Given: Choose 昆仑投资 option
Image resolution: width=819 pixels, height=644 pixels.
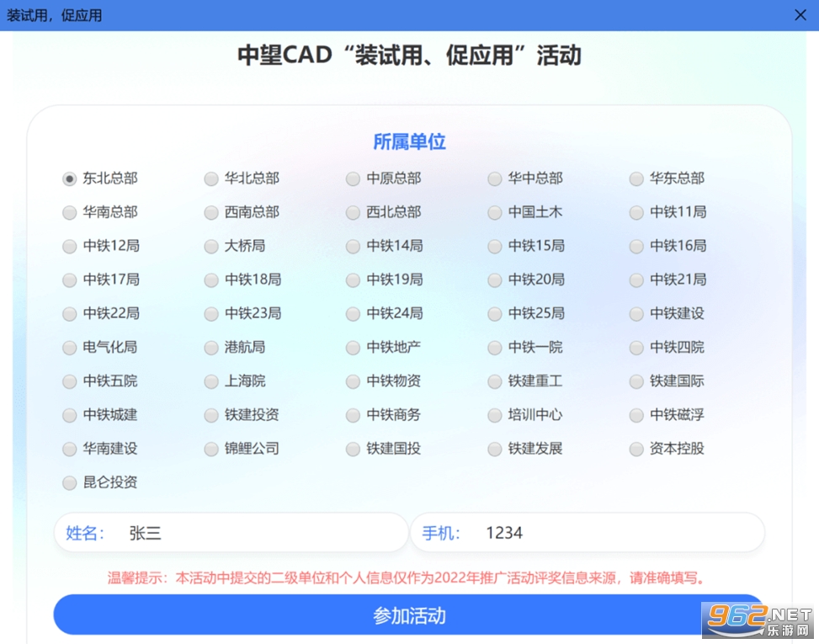Looking at the screenshot, I should 70,483.
